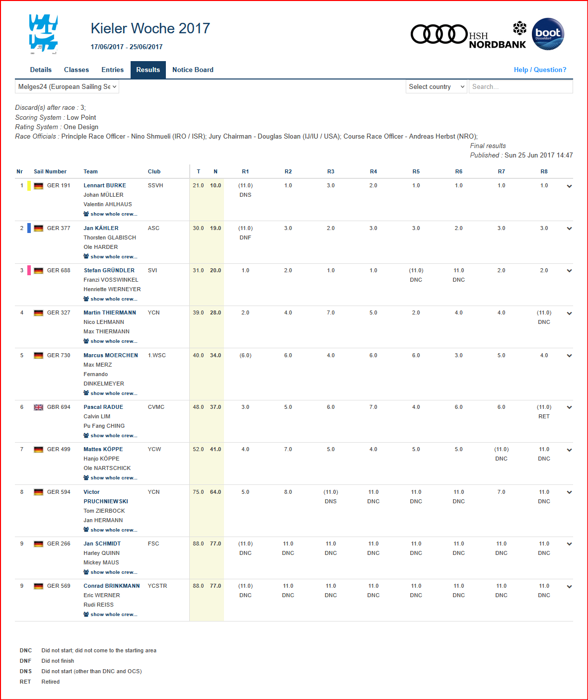Click the Search input field

click(x=520, y=87)
